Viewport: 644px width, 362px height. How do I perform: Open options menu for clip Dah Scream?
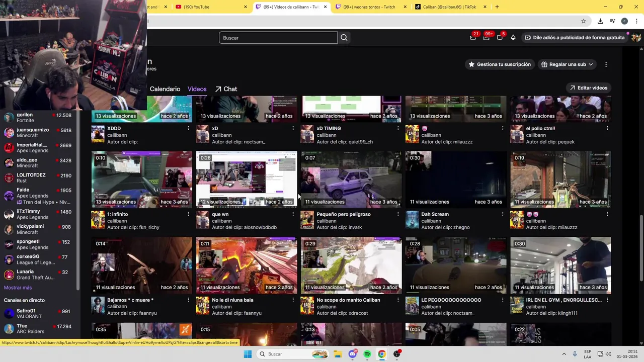point(502,214)
